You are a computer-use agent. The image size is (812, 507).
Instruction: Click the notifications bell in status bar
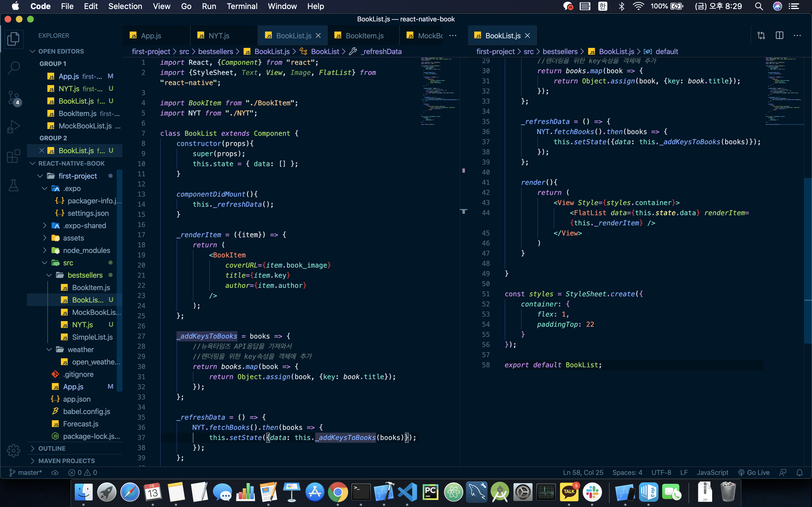[x=800, y=472]
